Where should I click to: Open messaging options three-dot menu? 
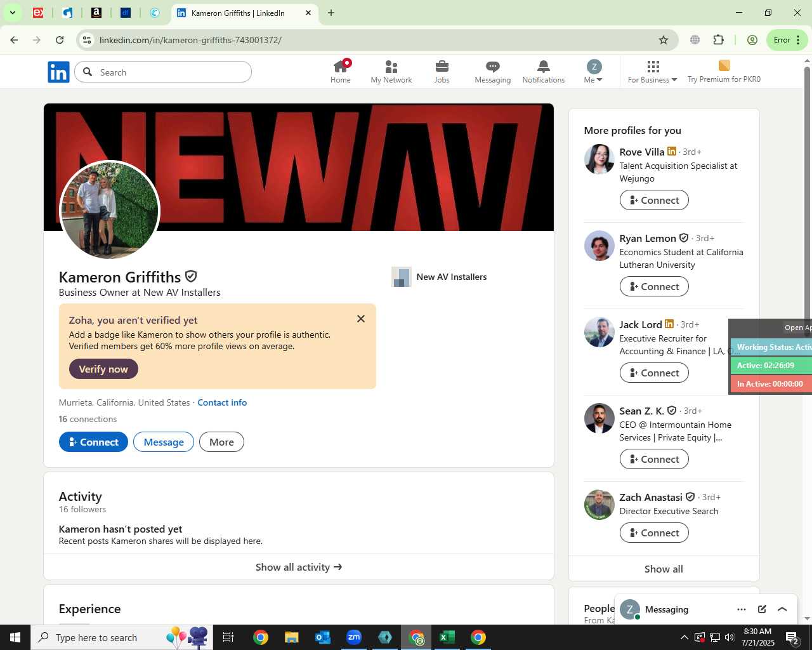pyautogui.click(x=742, y=609)
